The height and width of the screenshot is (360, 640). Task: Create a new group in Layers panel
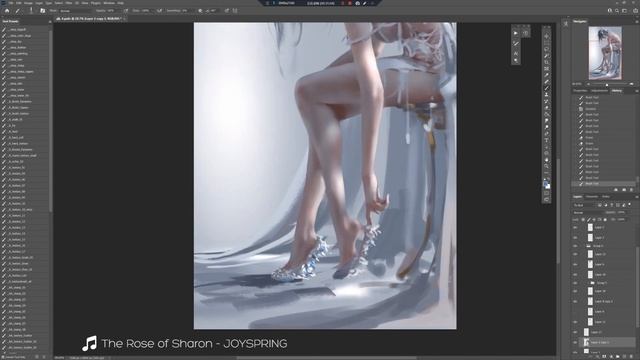click(x=618, y=356)
